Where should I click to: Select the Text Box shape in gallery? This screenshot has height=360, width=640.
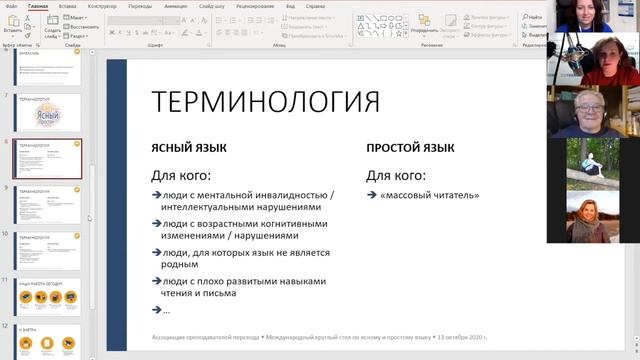[x=360, y=18]
